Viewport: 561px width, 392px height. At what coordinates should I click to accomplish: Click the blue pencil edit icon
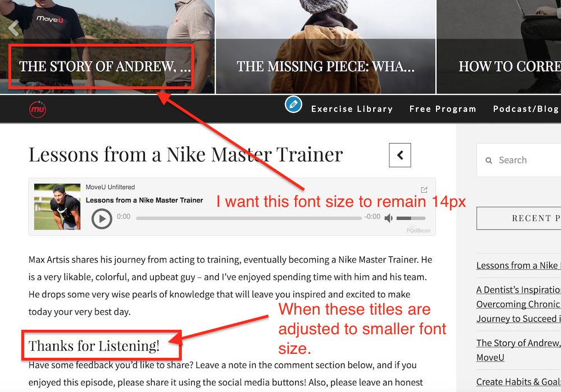coord(293,104)
